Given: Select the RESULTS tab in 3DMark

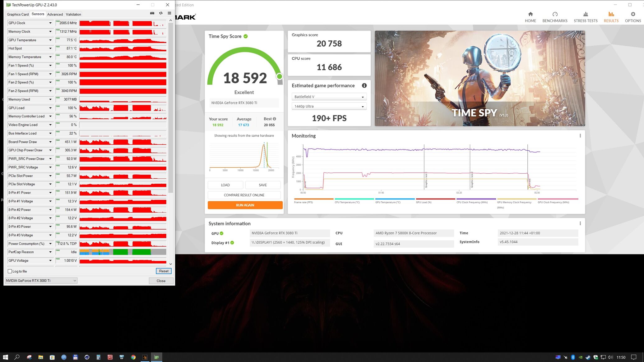Looking at the screenshot, I should point(611,17).
